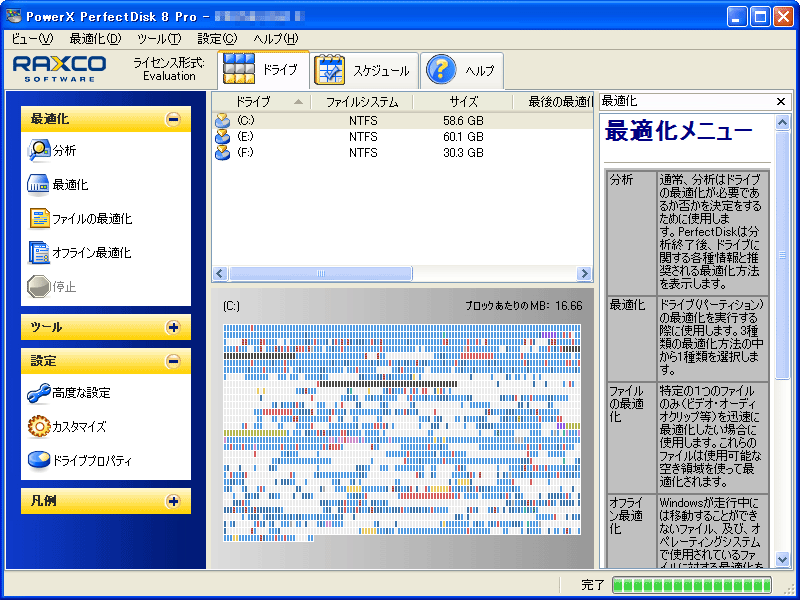The height and width of the screenshot is (600, 800).
Task: Click the ドライブプロパティ disk icon
Action: [x=39, y=461]
